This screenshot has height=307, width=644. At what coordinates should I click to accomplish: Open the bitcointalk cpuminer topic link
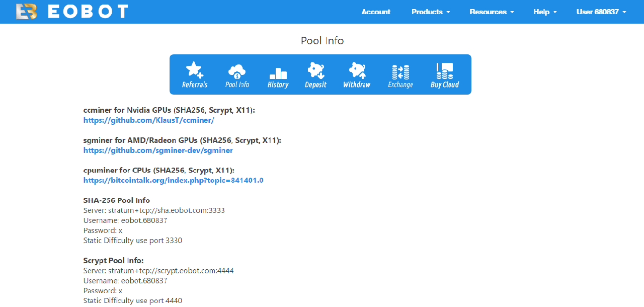[174, 180]
